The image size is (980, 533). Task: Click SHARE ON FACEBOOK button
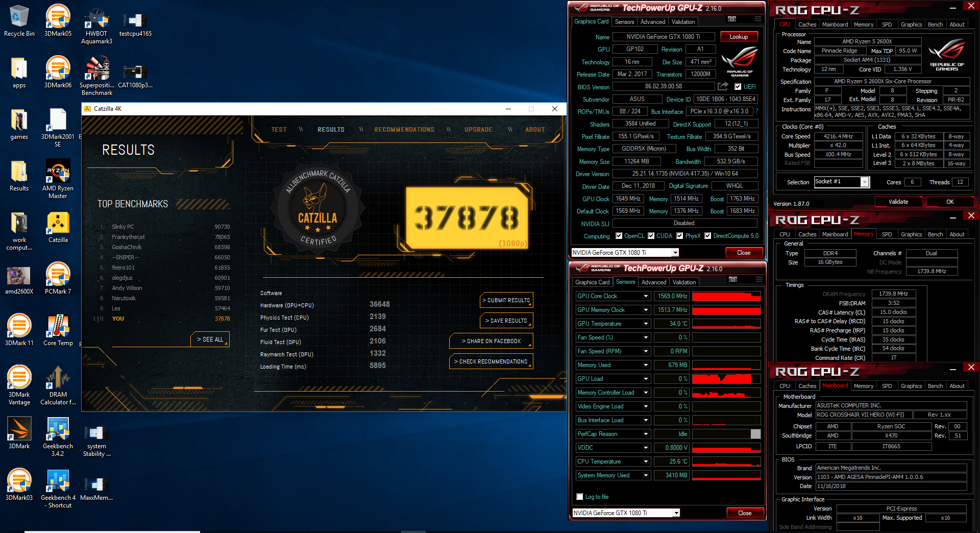(x=492, y=341)
